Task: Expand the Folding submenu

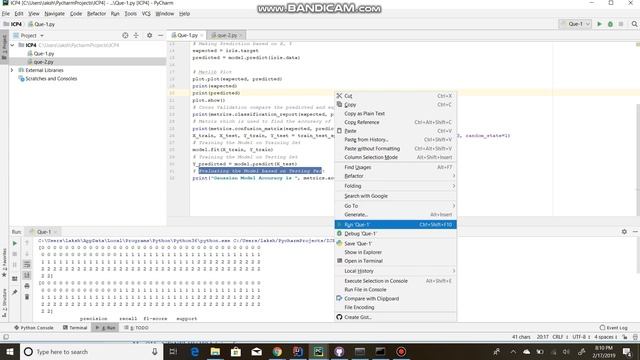Action: point(396,186)
